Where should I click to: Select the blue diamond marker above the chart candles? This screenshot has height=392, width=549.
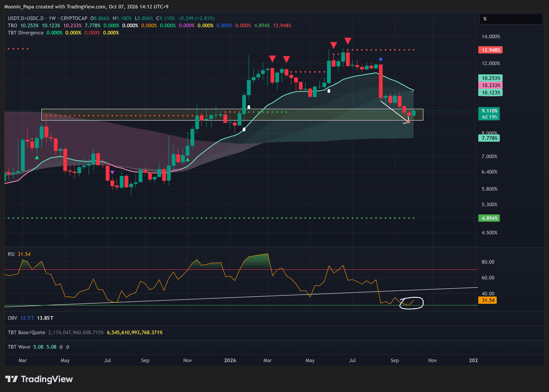tap(381, 59)
